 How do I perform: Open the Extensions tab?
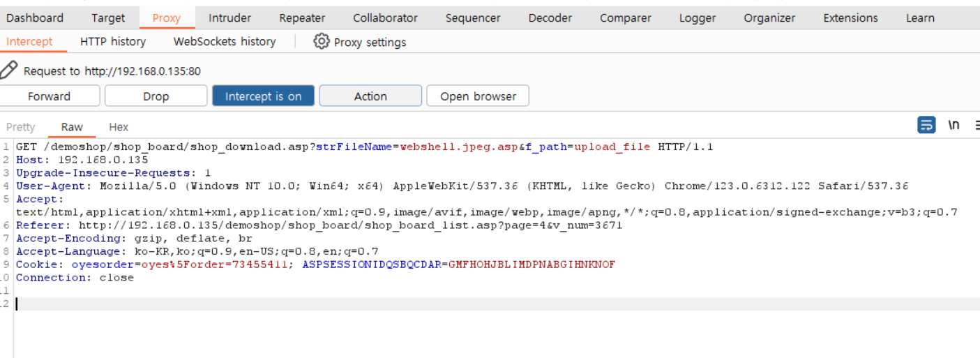850,18
